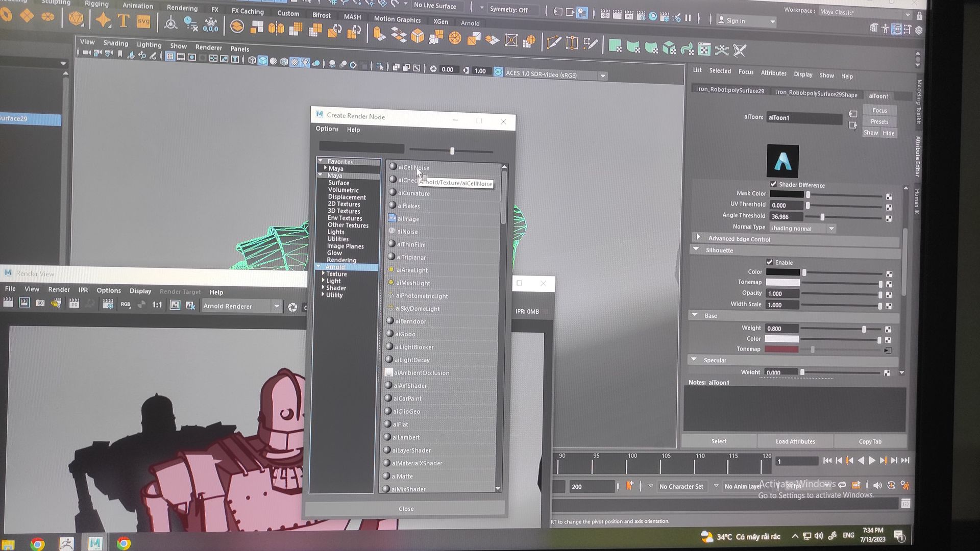
Task: Click search field in Create Render Node
Action: coord(361,148)
